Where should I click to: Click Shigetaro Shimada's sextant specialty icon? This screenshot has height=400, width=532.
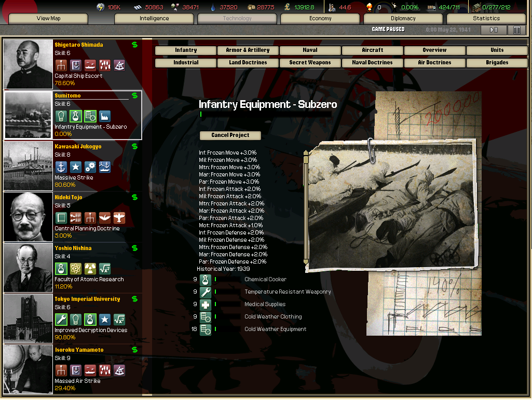[x=119, y=65]
